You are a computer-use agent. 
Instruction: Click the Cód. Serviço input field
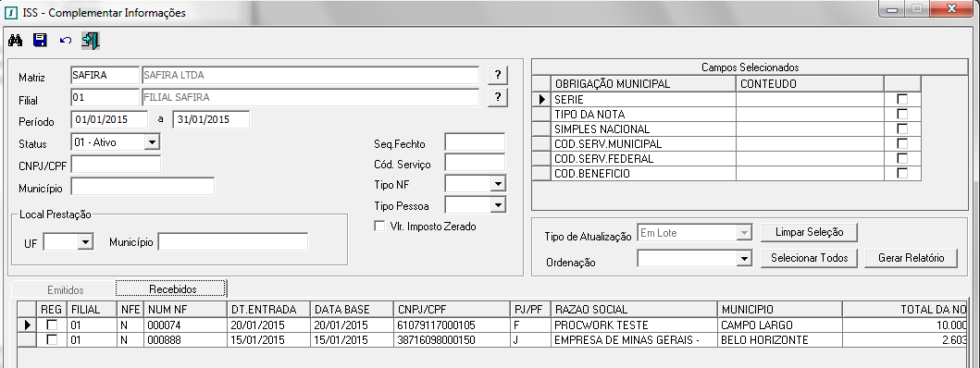coord(475,163)
